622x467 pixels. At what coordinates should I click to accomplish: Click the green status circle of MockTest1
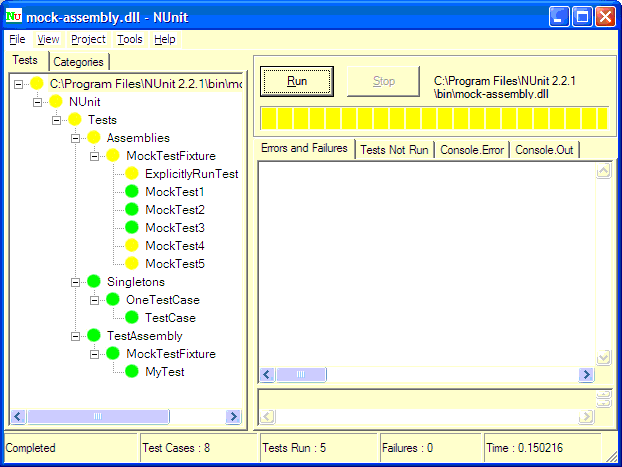[x=131, y=192]
